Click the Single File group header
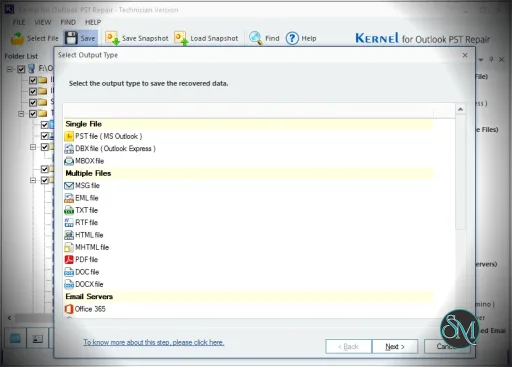Viewport: 512px width, 367px height. click(248, 124)
